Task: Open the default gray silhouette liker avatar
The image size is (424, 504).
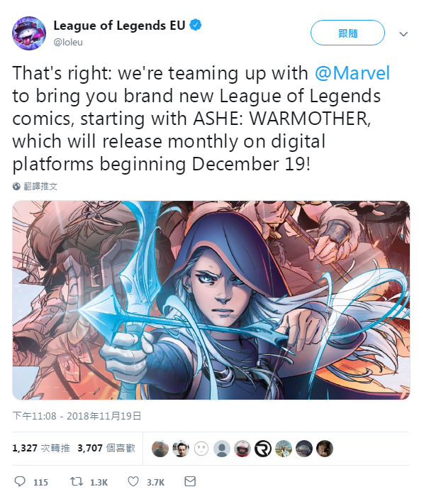Action: click(222, 449)
